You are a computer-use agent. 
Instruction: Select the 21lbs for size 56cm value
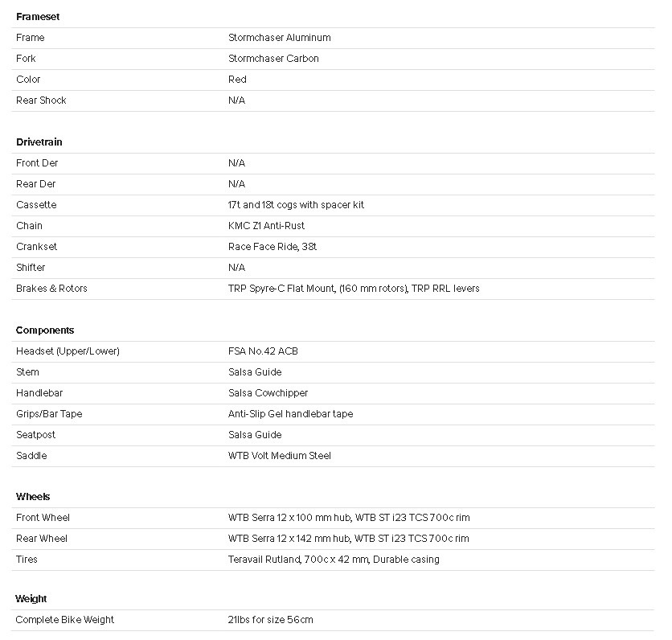(x=270, y=620)
